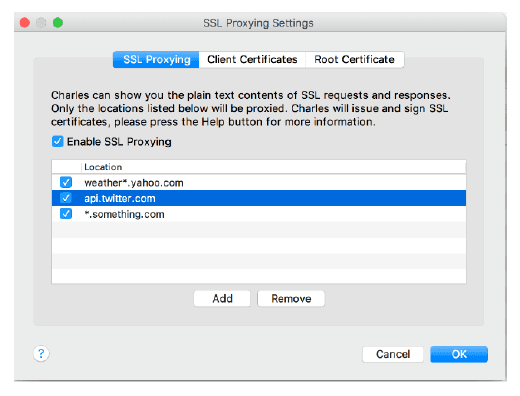Click the Add button
The height and width of the screenshot is (396, 520).
pyautogui.click(x=222, y=298)
